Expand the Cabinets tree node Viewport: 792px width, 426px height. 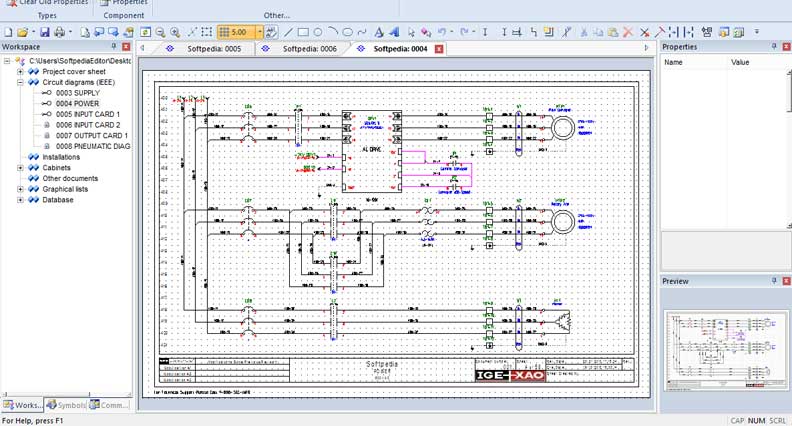[x=20, y=168]
